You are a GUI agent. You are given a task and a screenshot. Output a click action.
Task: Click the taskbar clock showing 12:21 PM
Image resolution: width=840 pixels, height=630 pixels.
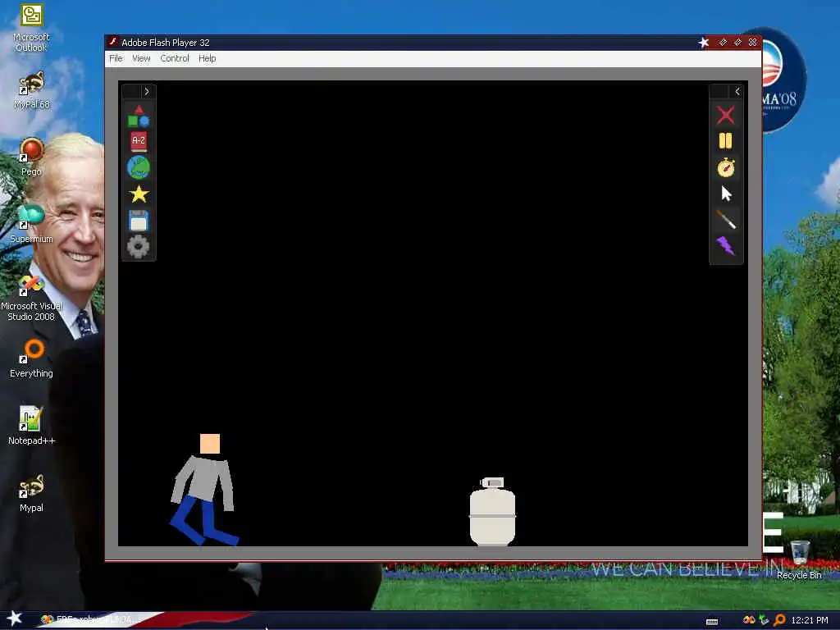tap(810, 620)
